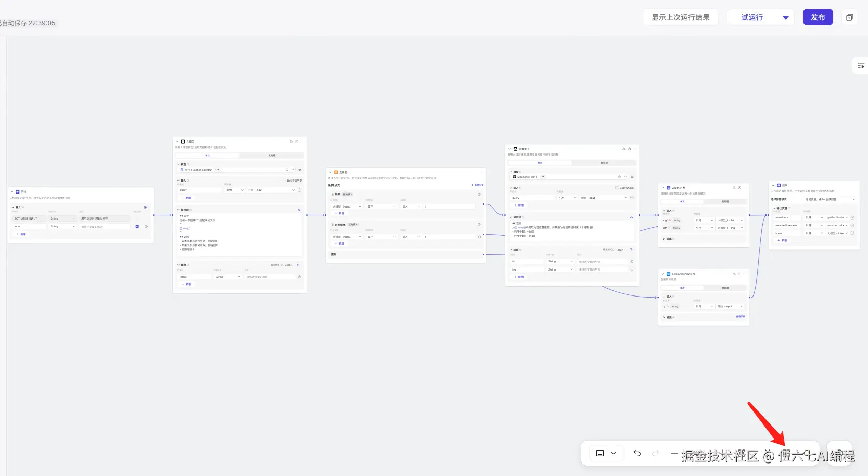
Task: Click the undo arrow in bottom toolbar
Action: (x=637, y=453)
